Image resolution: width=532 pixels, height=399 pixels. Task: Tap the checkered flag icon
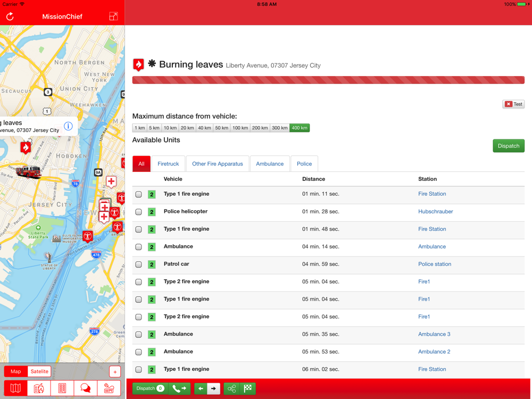[x=248, y=388]
